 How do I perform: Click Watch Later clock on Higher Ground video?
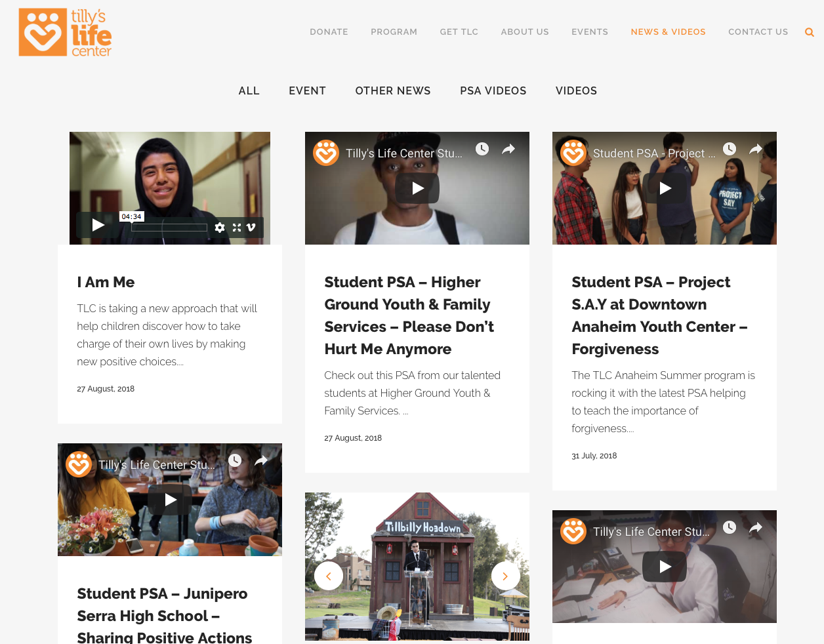coord(482,149)
